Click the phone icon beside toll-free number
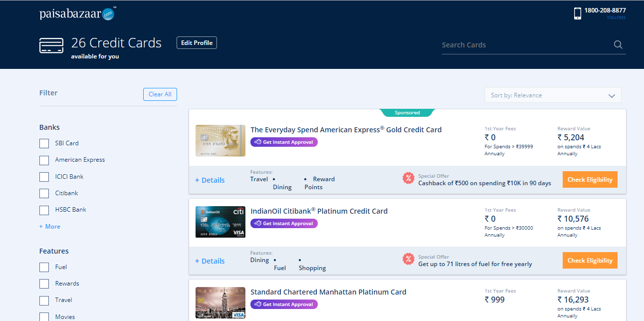 click(578, 13)
